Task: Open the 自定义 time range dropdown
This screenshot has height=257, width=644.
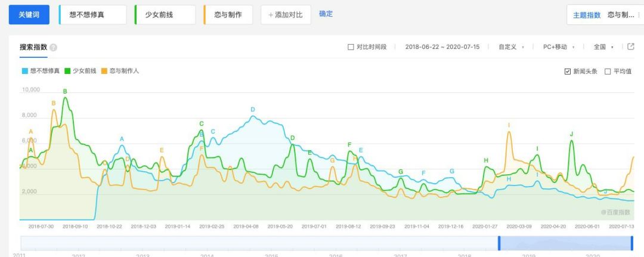Action: pos(512,47)
